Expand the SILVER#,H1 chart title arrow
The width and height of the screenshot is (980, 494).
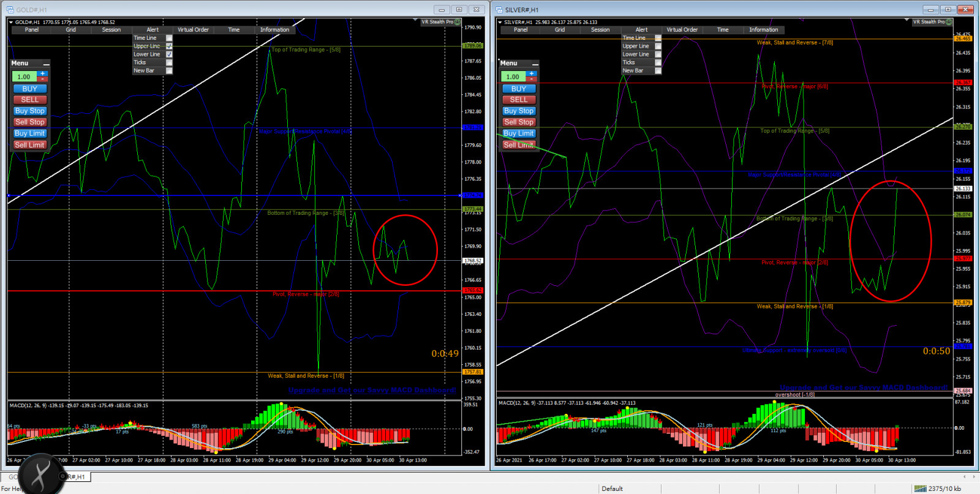(500, 22)
